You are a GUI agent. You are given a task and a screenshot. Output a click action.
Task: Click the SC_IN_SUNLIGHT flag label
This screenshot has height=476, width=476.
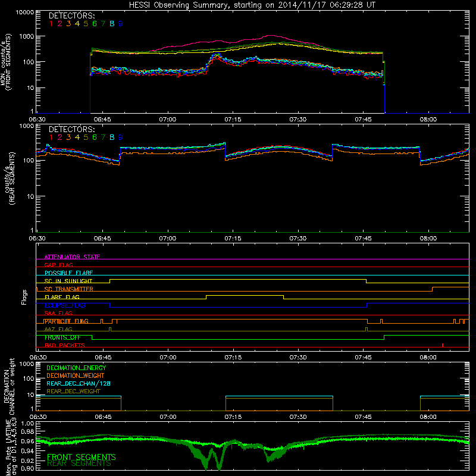pos(68,281)
